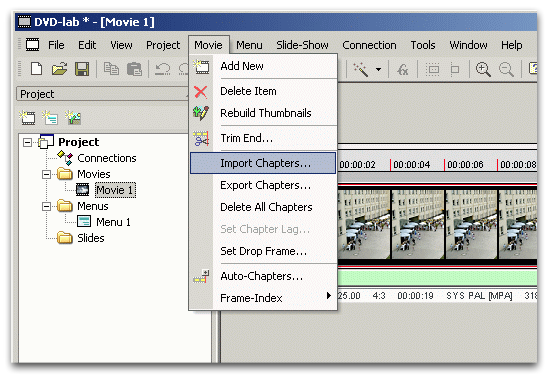The width and height of the screenshot is (550, 380).
Task: Open the File menu
Action: coord(56,45)
